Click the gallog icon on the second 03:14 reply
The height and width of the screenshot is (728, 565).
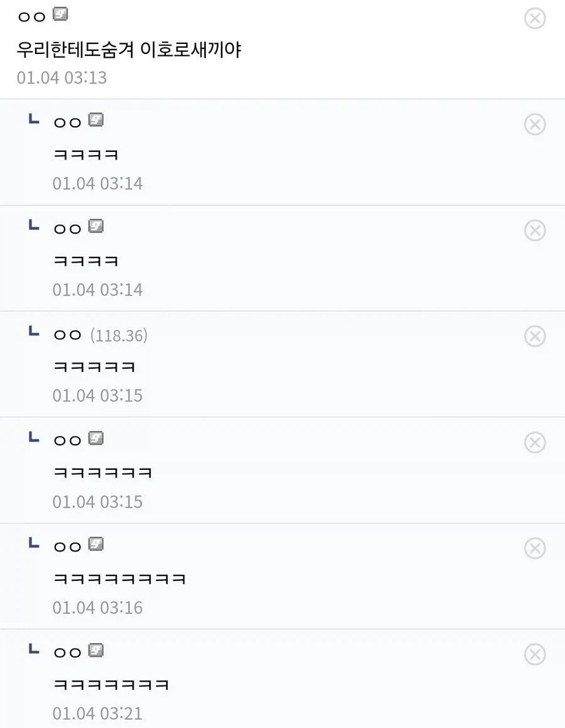point(95,225)
